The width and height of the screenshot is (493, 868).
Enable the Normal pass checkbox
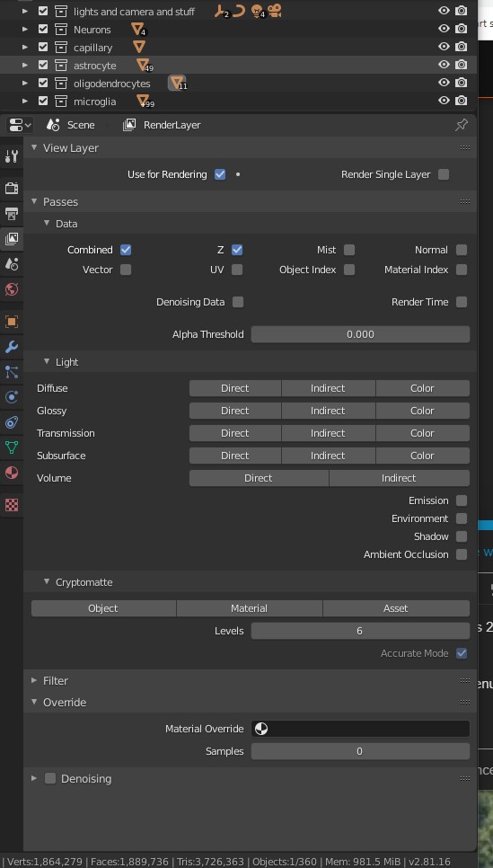pyautogui.click(x=462, y=250)
